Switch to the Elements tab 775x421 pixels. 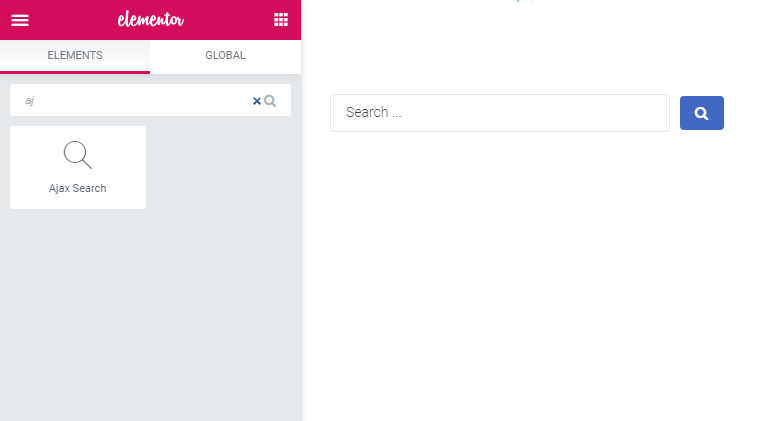75,55
